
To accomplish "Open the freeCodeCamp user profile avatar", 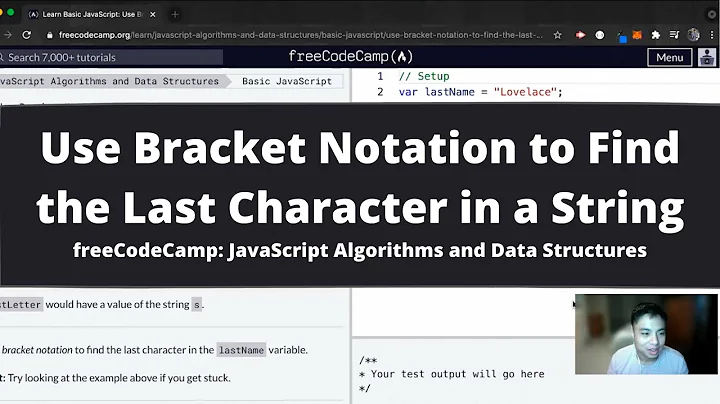I will click(x=707, y=57).
